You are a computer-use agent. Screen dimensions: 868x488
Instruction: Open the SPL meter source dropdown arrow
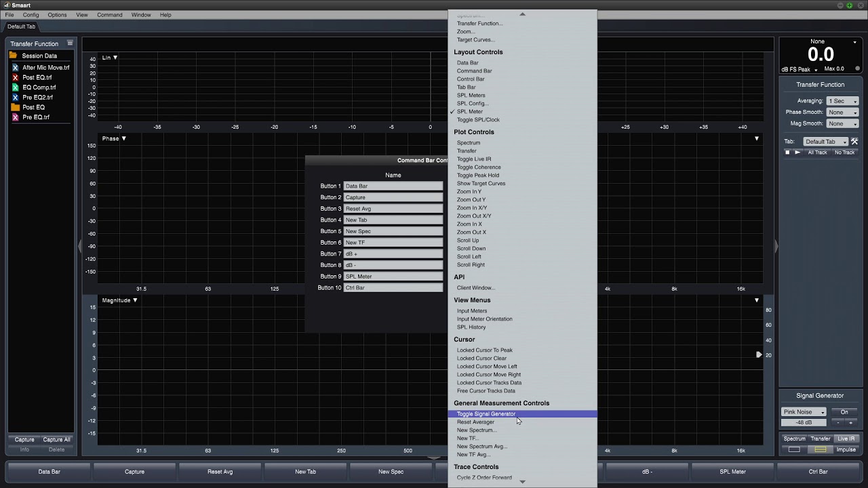pos(854,42)
